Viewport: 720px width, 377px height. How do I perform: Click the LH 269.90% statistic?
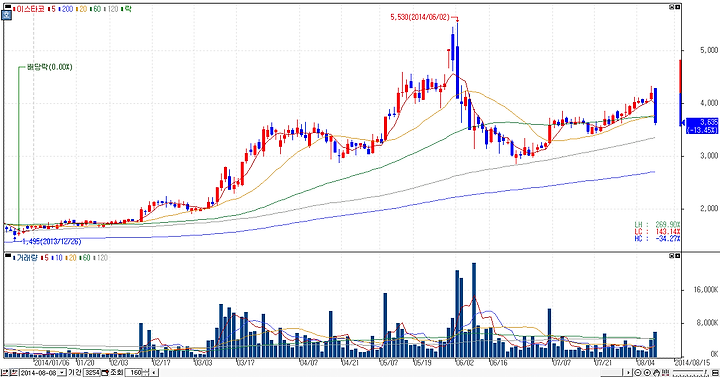(657, 225)
